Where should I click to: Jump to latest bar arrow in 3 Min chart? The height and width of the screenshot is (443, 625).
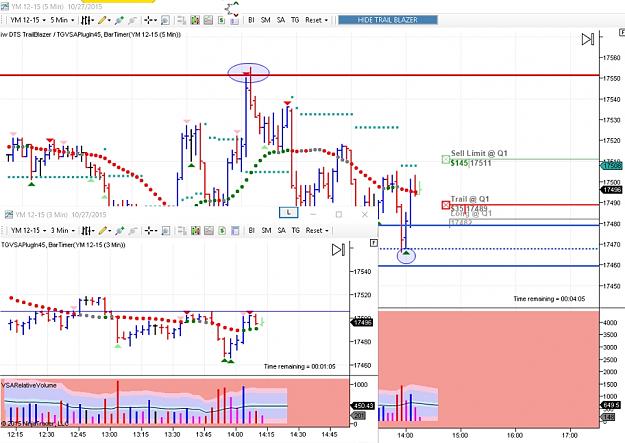click(x=338, y=250)
